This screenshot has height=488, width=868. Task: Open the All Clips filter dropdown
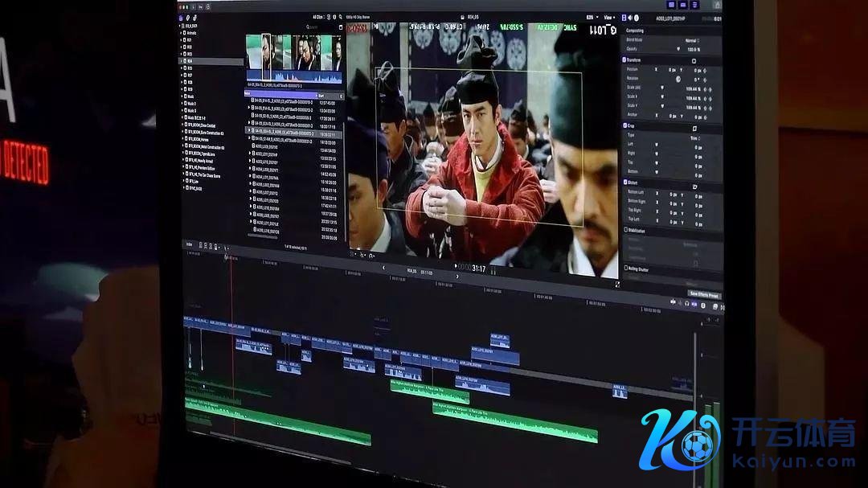pyautogui.click(x=320, y=16)
